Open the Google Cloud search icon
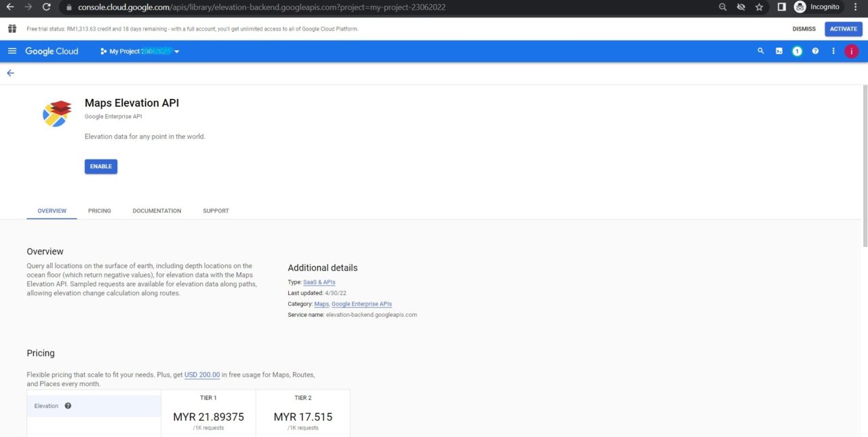This screenshot has width=868, height=437. (761, 50)
